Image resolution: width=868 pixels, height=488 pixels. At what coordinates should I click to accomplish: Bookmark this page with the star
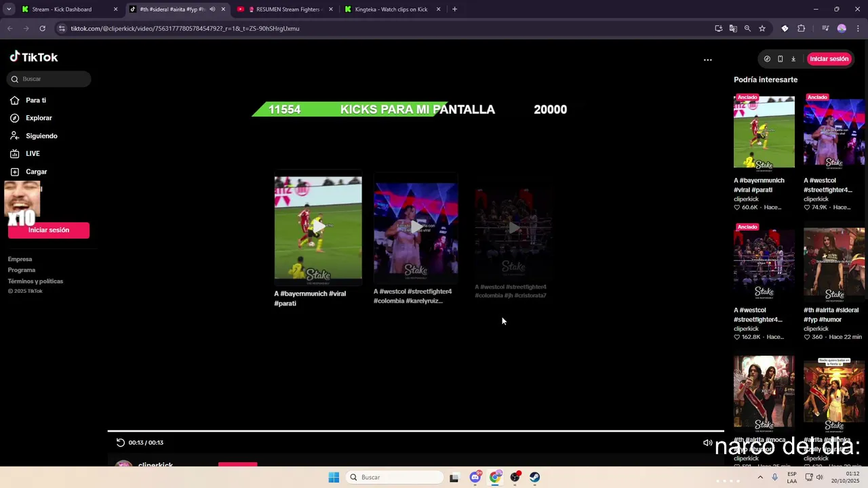(762, 28)
